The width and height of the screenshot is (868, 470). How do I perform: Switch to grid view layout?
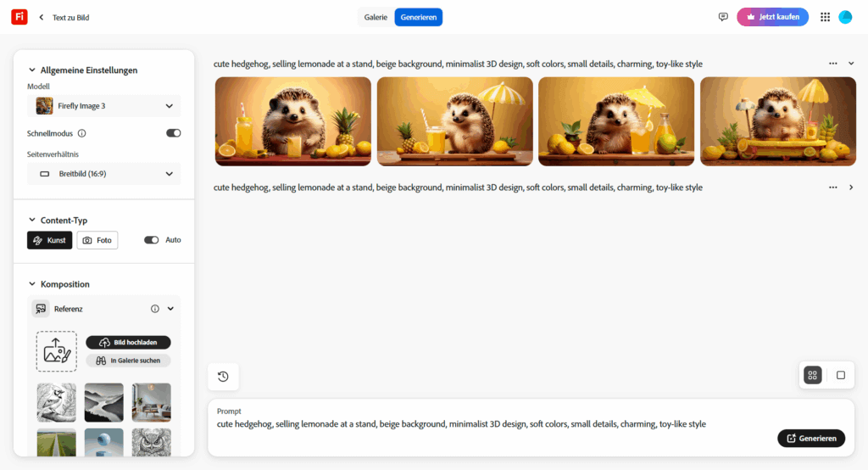812,375
